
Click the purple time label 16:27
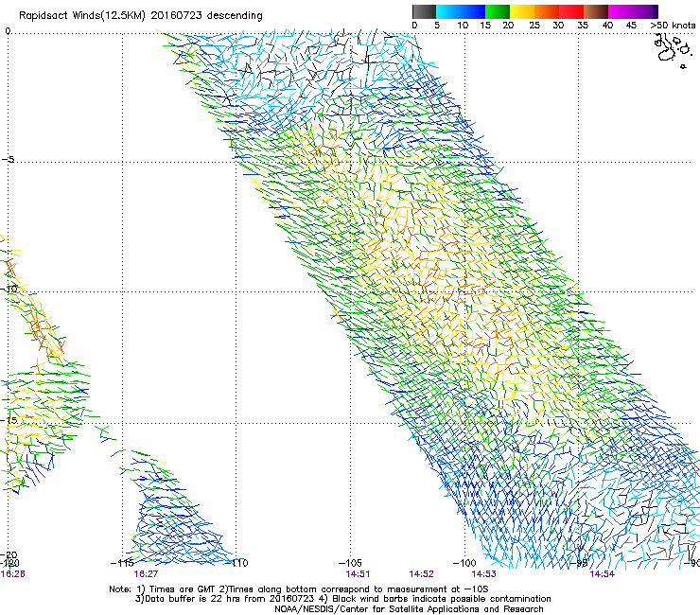tap(146, 574)
